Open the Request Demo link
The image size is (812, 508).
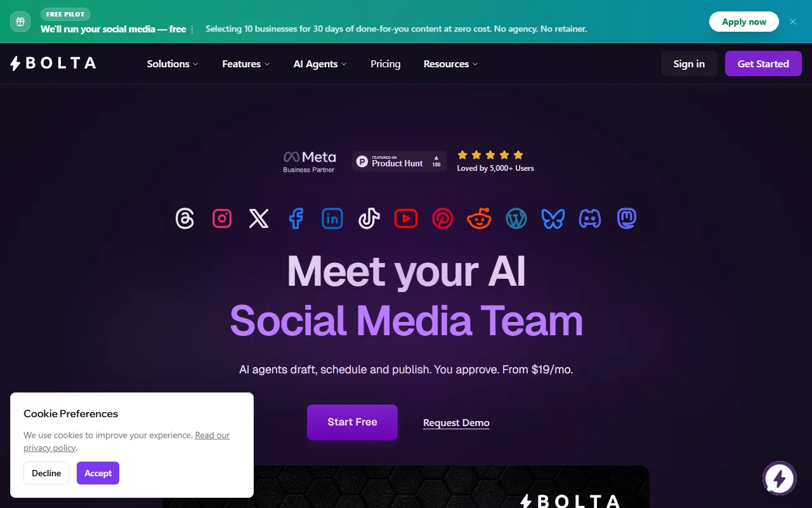pos(456,423)
